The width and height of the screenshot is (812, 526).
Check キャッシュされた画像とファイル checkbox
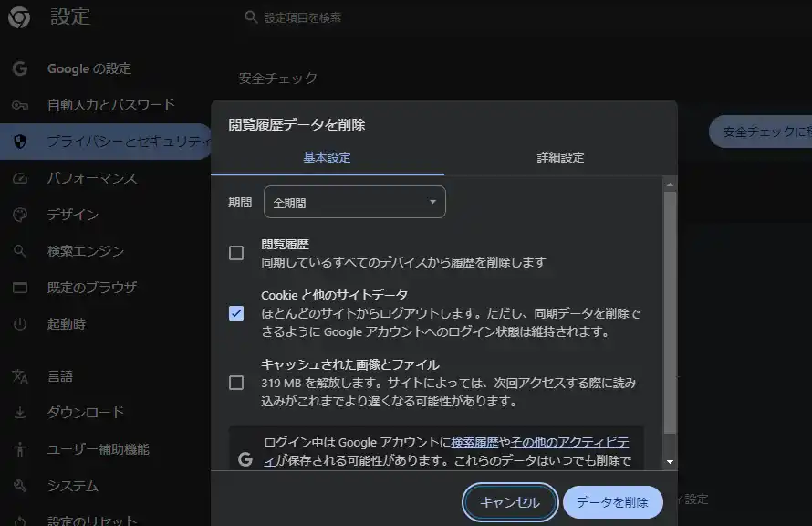click(x=236, y=383)
